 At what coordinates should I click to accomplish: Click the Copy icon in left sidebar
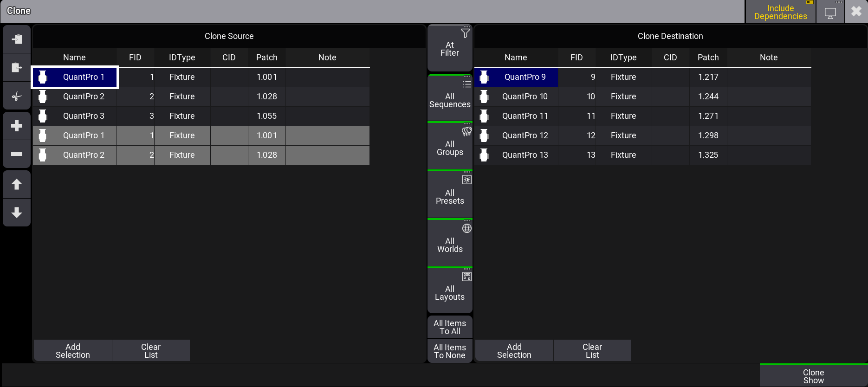point(17,39)
